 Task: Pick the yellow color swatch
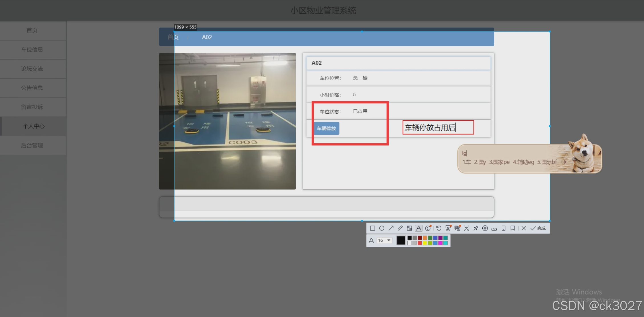425,243
